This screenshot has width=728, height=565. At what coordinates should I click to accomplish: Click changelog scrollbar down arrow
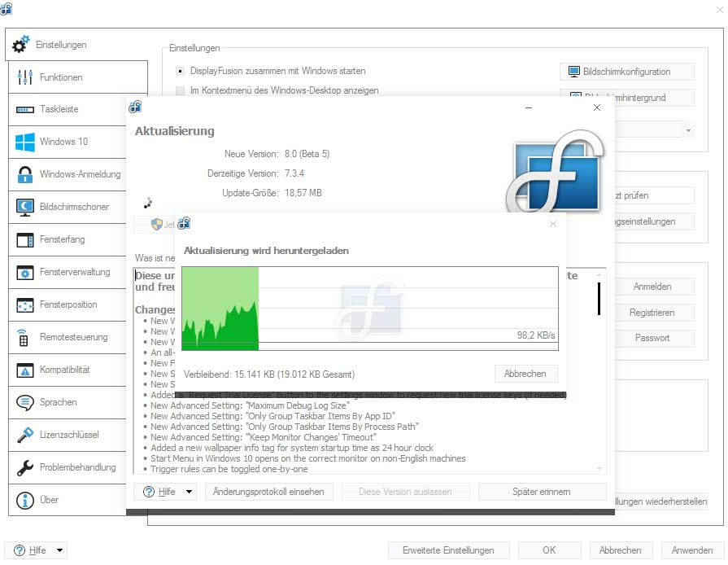599,468
